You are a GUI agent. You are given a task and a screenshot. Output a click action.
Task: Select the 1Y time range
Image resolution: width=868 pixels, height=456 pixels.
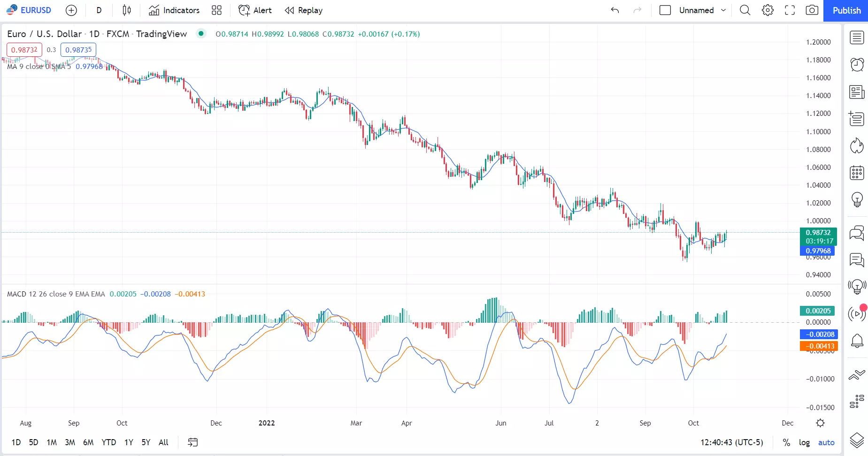click(129, 442)
